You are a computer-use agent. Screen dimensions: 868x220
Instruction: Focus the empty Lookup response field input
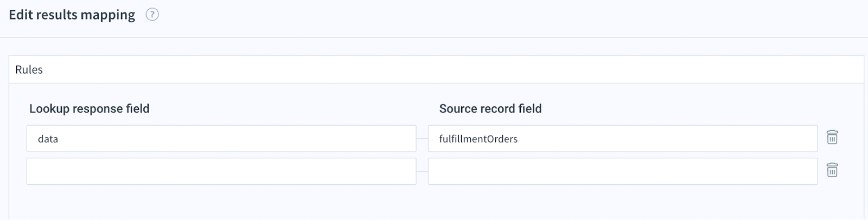pos(221,171)
